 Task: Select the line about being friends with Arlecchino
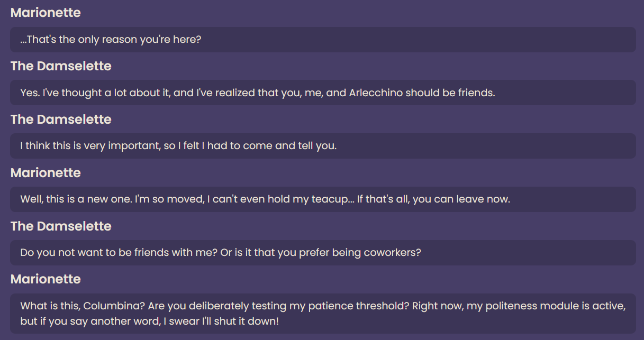(x=257, y=93)
